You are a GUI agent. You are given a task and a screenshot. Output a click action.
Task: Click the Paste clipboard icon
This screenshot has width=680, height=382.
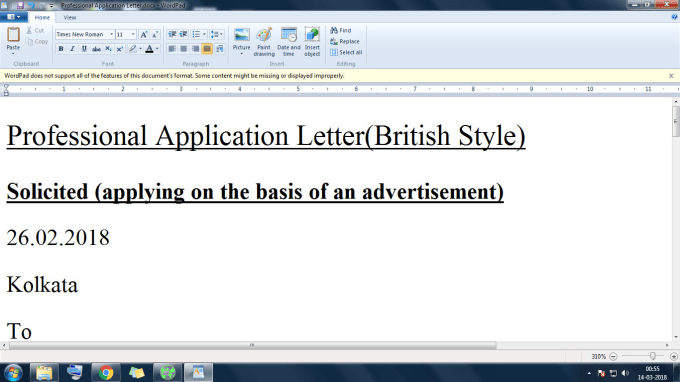13,34
